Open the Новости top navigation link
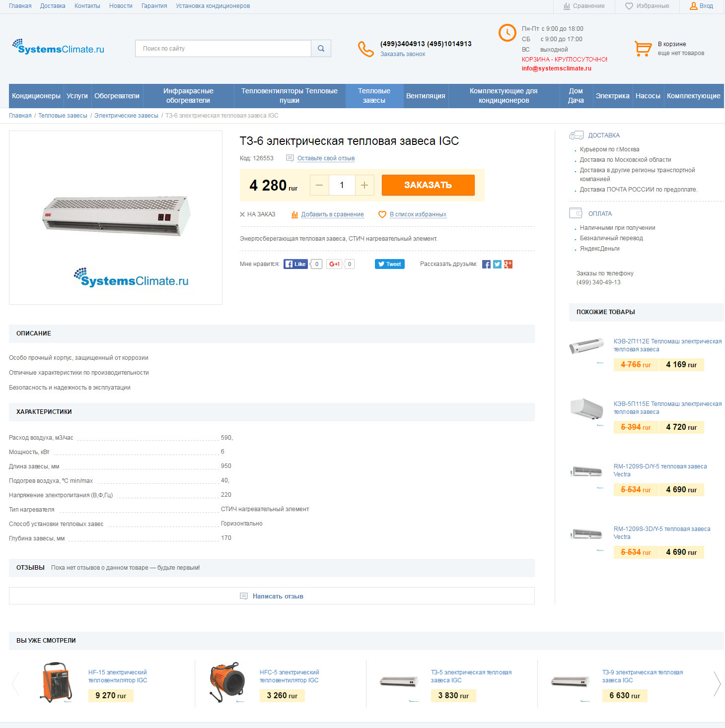The width and height of the screenshot is (725, 728). [121, 6]
